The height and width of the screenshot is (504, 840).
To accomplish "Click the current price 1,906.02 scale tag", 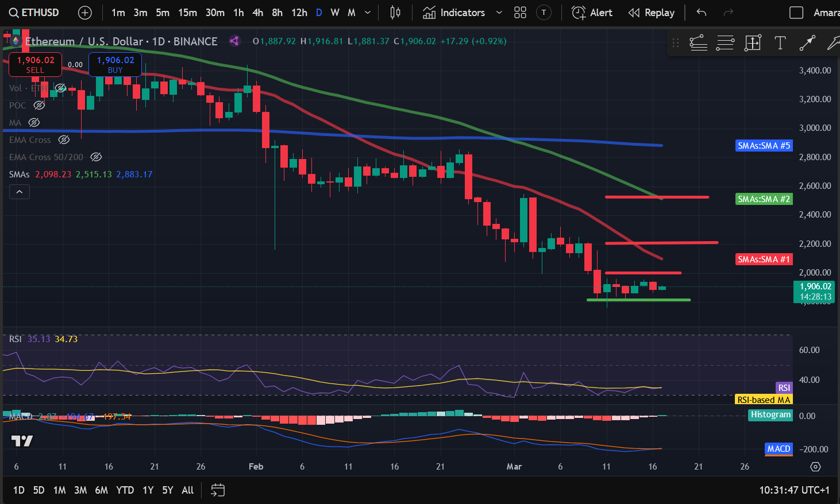I will click(815, 292).
